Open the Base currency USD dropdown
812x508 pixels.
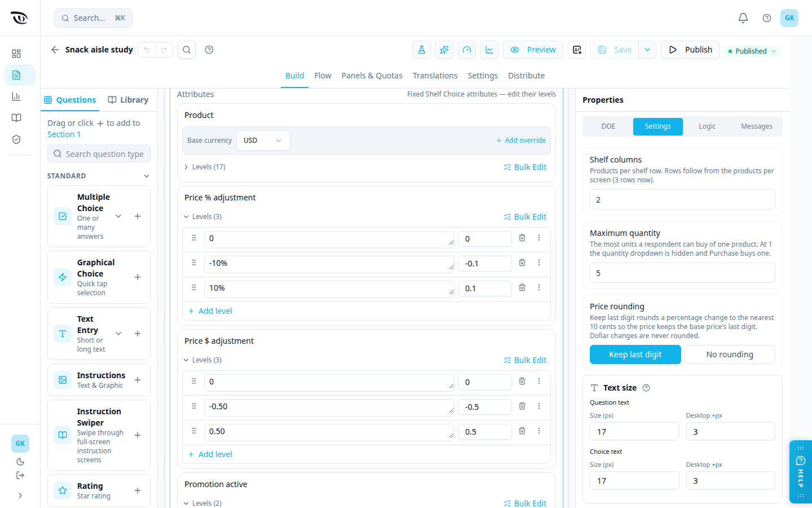263,141
